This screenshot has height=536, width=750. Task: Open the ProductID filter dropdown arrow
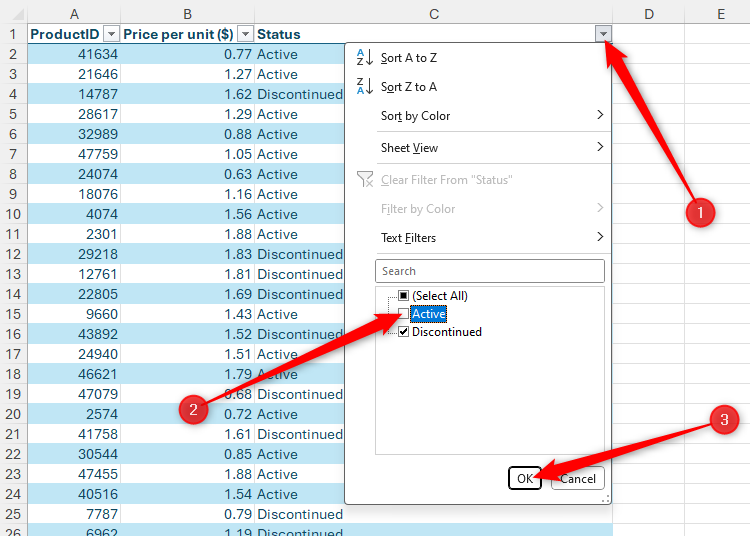[x=111, y=34]
